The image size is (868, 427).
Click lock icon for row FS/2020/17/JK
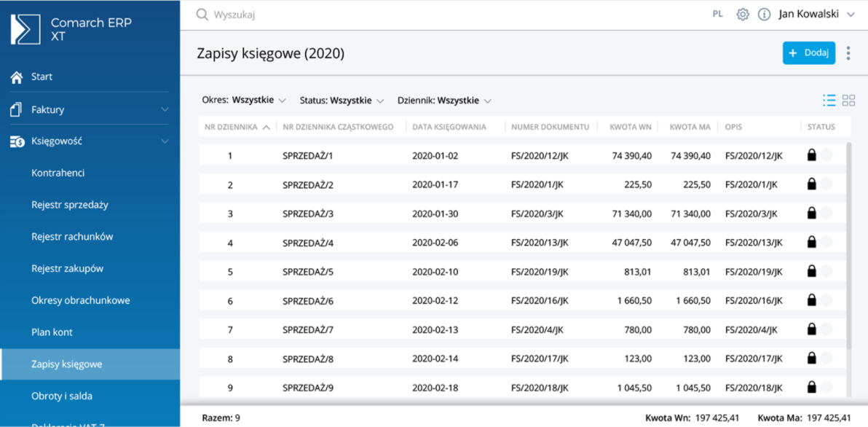pyautogui.click(x=811, y=358)
